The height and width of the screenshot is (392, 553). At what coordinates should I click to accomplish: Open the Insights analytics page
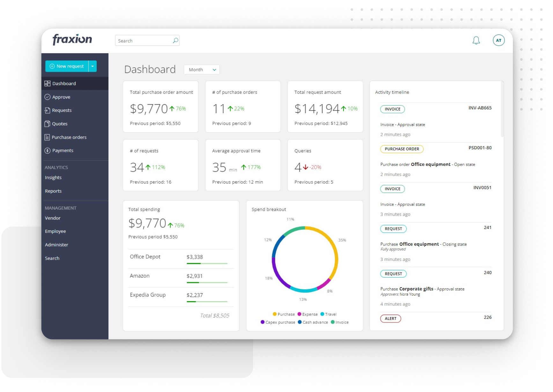tap(53, 178)
